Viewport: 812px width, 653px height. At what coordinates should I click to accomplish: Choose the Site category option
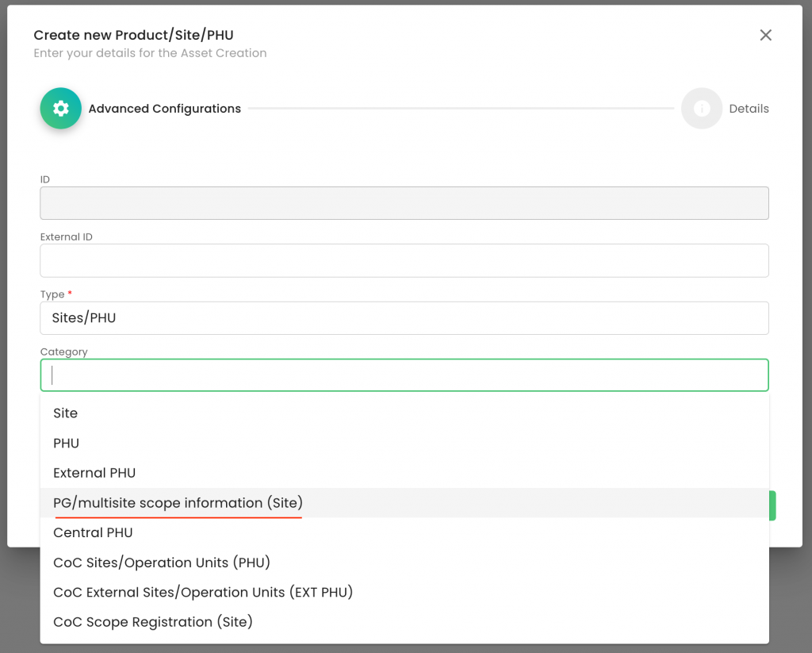pyautogui.click(x=66, y=413)
